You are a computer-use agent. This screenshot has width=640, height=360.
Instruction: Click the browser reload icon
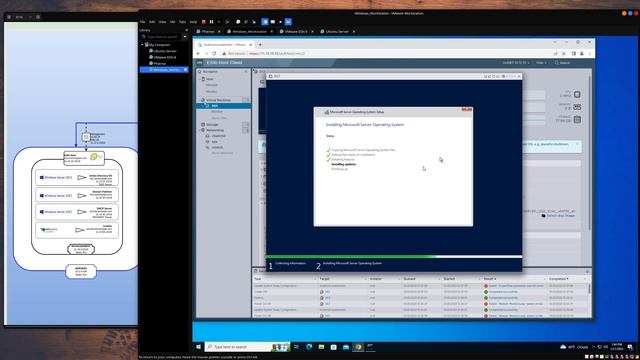point(214,53)
